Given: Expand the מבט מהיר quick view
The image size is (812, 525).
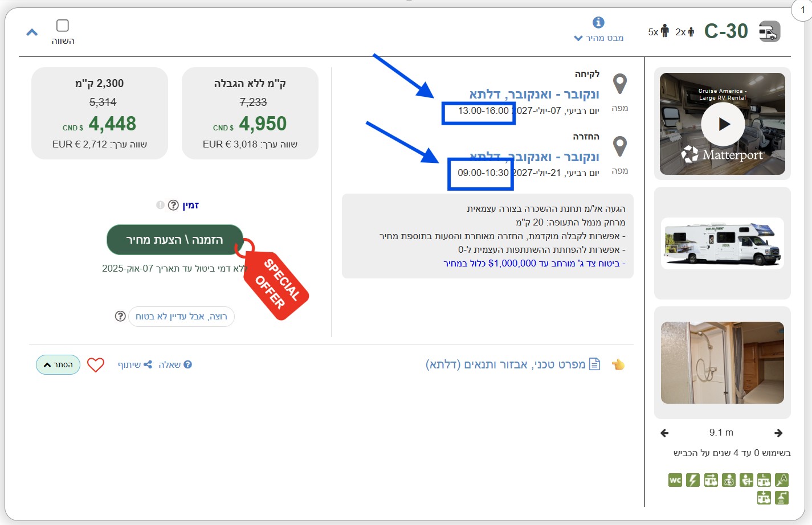Looking at the screenshot, I should 598,38.
